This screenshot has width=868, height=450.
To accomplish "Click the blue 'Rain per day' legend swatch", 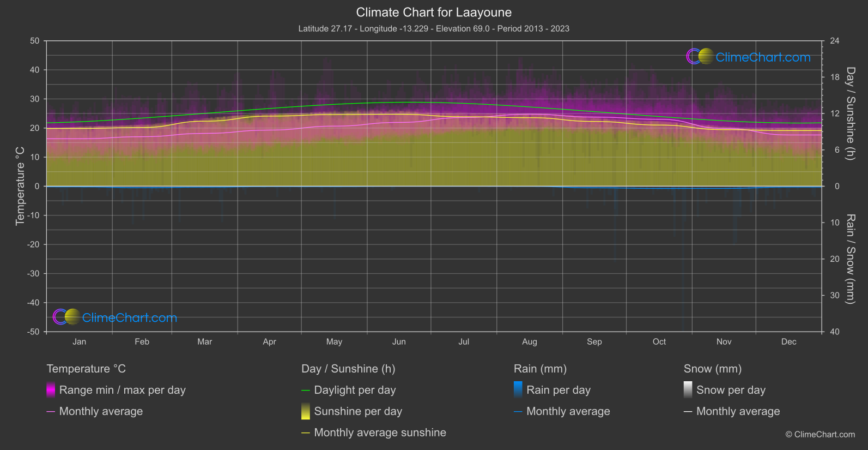I will coord(518,390).
